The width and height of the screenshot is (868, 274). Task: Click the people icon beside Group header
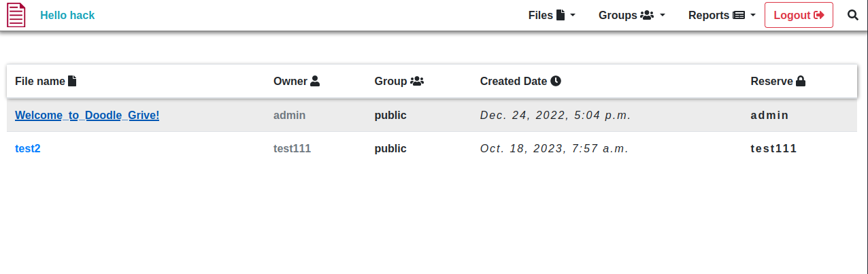417,81
